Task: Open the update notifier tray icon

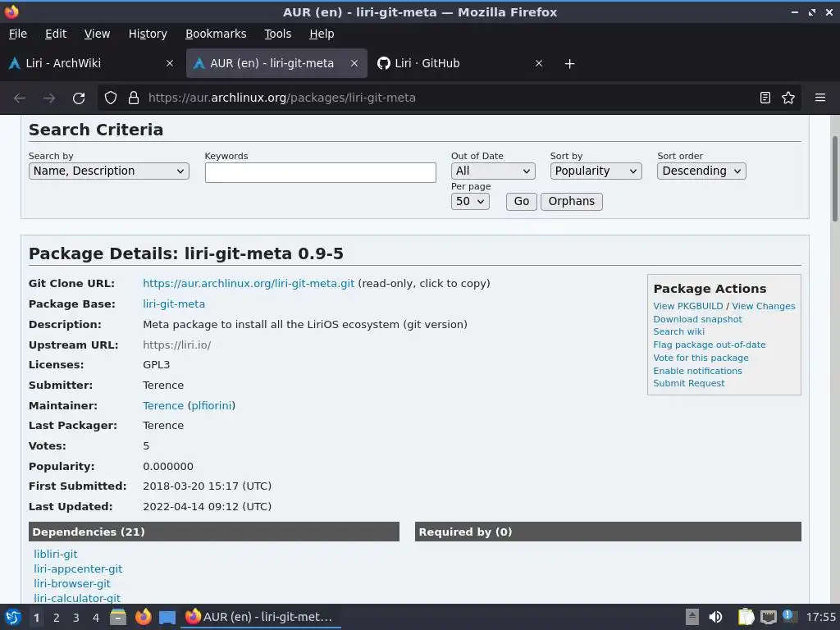Action: 788,616
